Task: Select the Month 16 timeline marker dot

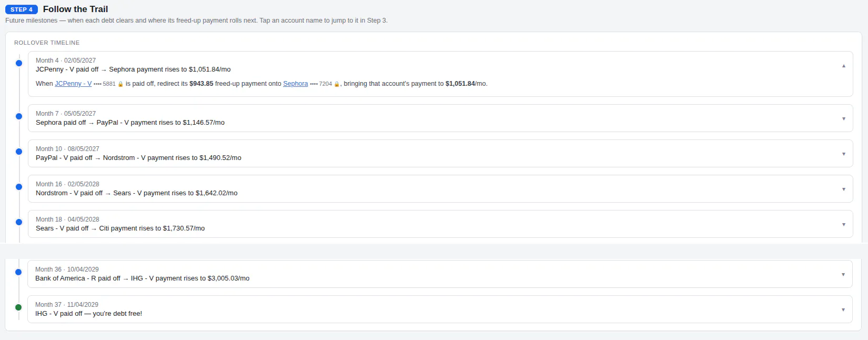Action: (19, 187)
